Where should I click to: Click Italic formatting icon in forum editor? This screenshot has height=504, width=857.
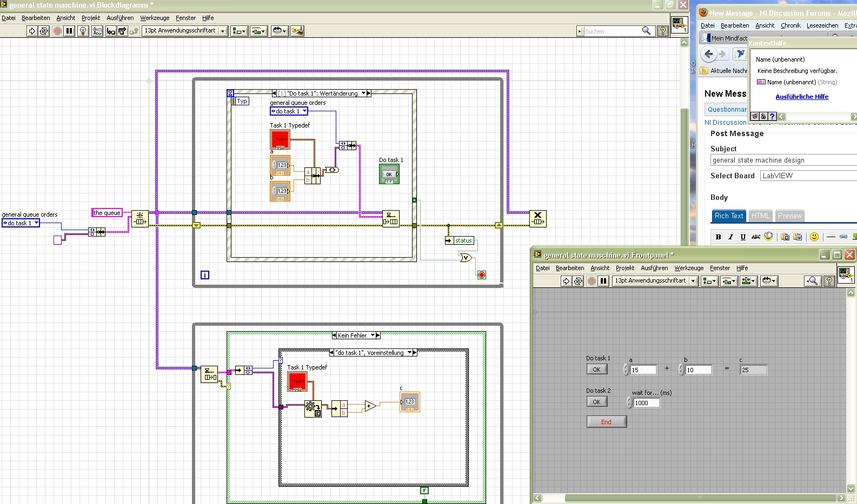730,237
